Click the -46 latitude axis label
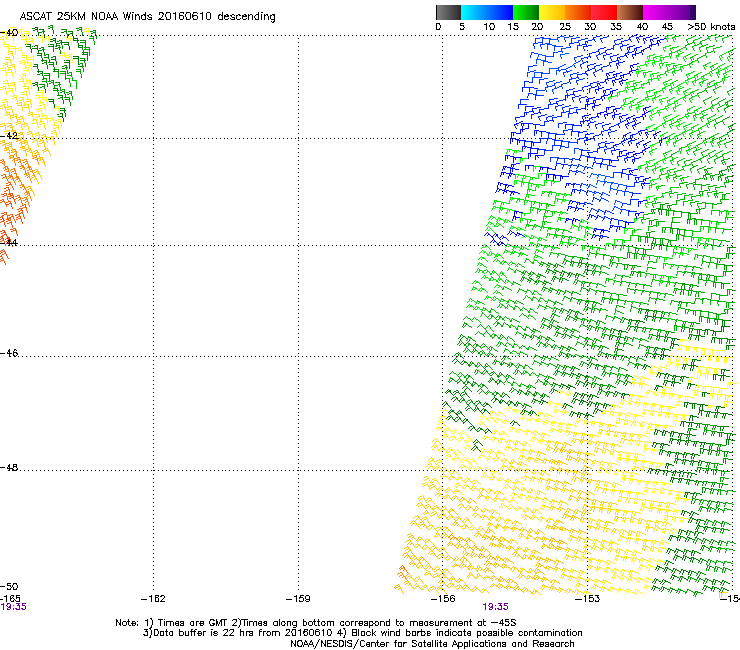740x650 pixels. pos(9,353)
